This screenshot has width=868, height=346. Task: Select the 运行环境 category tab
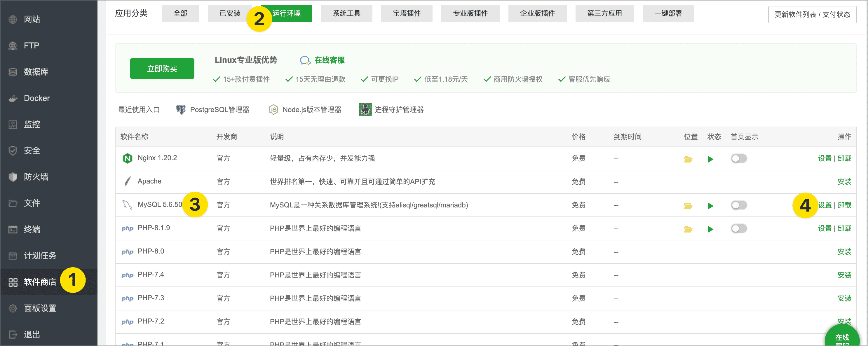286,13
